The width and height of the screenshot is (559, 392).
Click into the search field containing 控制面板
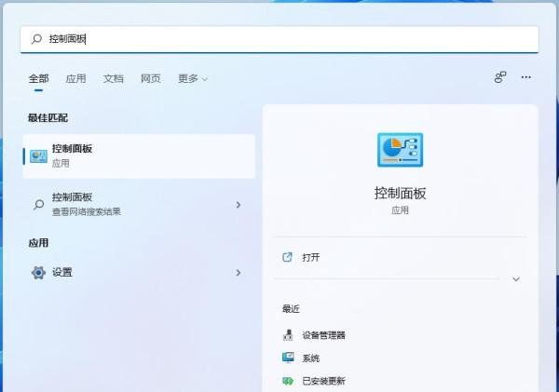[279, 39]
